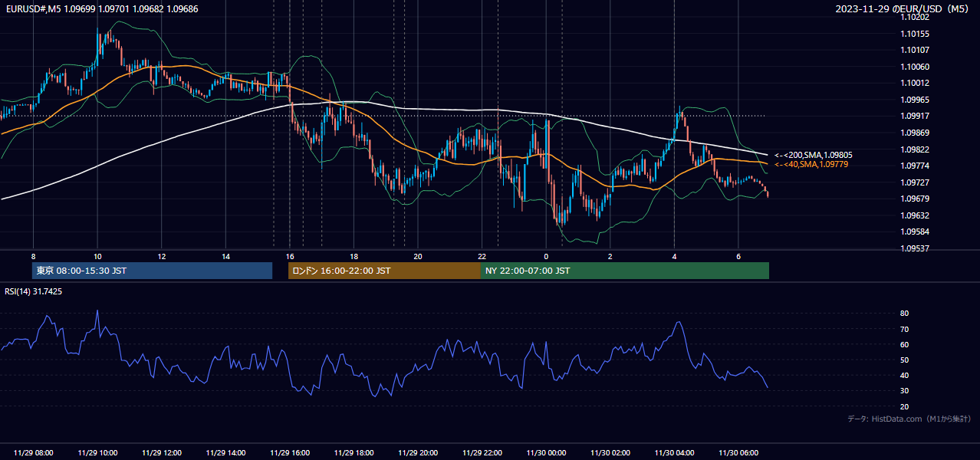Click the RSI scale value 40
Screen dimensions: 980x460
point(905,375)
